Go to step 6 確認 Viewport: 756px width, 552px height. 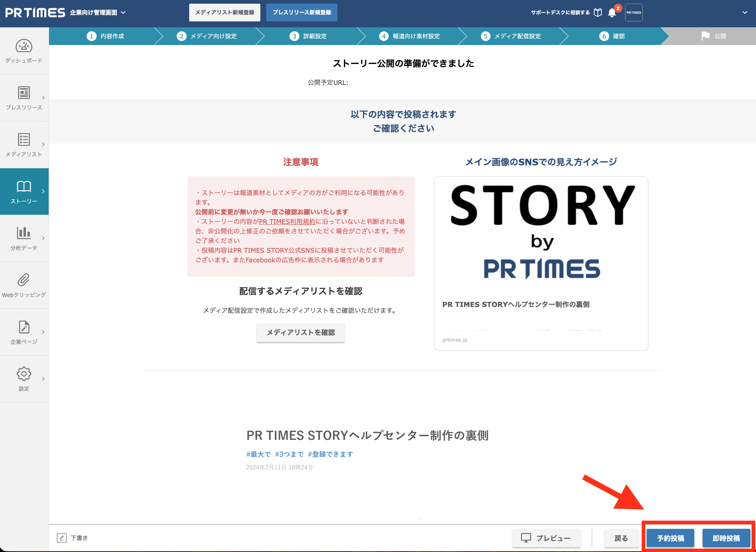(x=612, y=36)
